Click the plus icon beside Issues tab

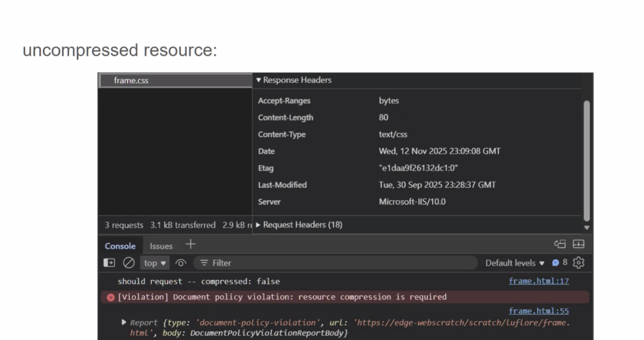tap(191, 245)
